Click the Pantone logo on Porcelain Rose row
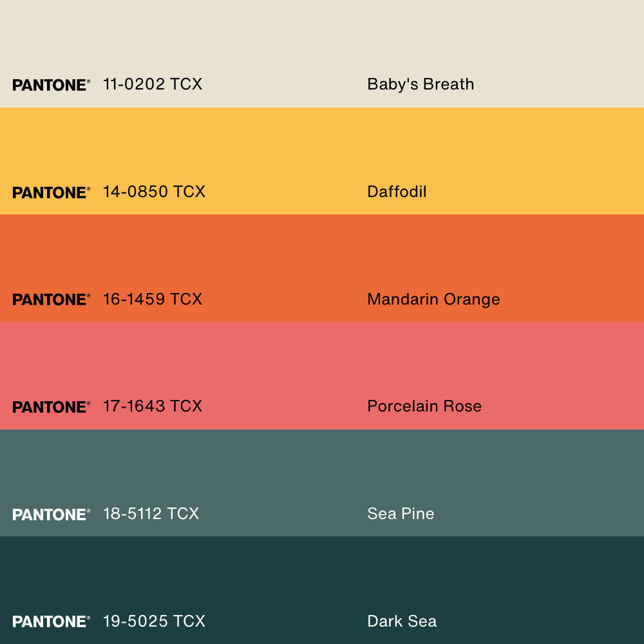The height and width of the screenshot is (644, 644). (51, 407)
